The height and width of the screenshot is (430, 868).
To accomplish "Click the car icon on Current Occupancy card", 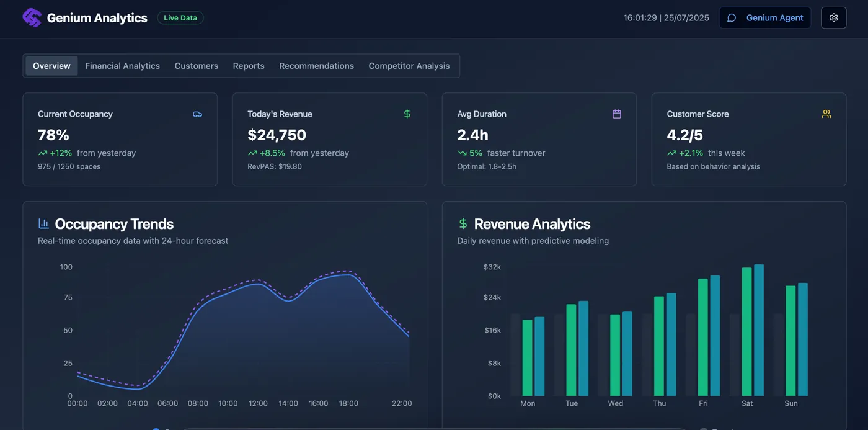I will 198,114.
